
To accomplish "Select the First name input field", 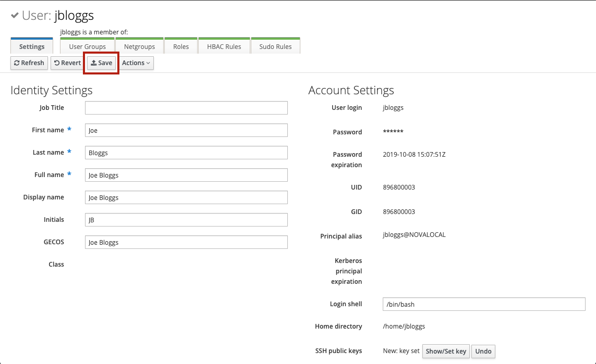I will [186, 130].
